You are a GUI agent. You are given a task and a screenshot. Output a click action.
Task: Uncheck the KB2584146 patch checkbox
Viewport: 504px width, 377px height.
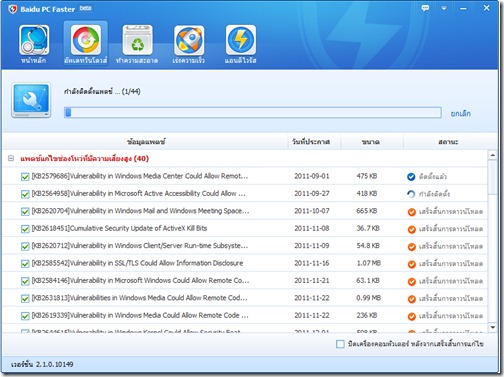25,281
